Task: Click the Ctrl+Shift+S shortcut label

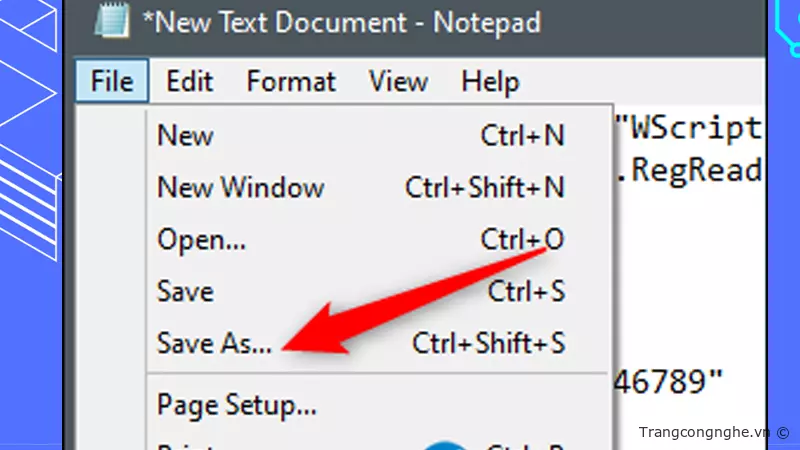Action: coord(489,343)
